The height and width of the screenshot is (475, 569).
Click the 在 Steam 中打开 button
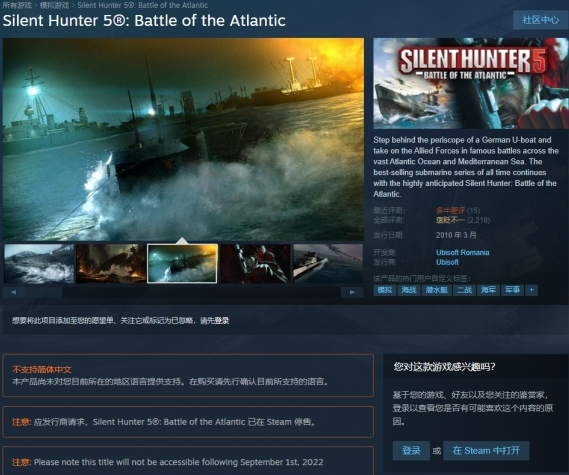pos(486,451)
